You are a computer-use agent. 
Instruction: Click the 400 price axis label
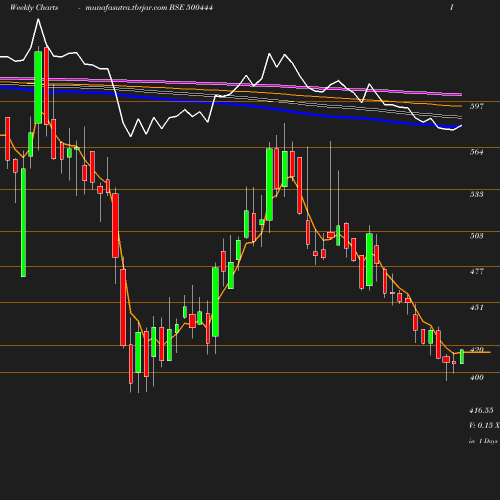[476, 377]
